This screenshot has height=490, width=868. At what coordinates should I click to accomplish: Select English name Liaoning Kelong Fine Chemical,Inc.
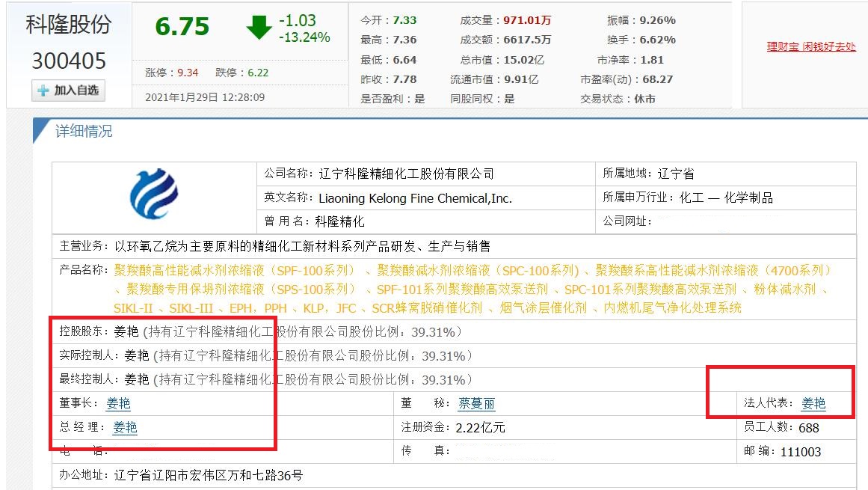(415, 198)
